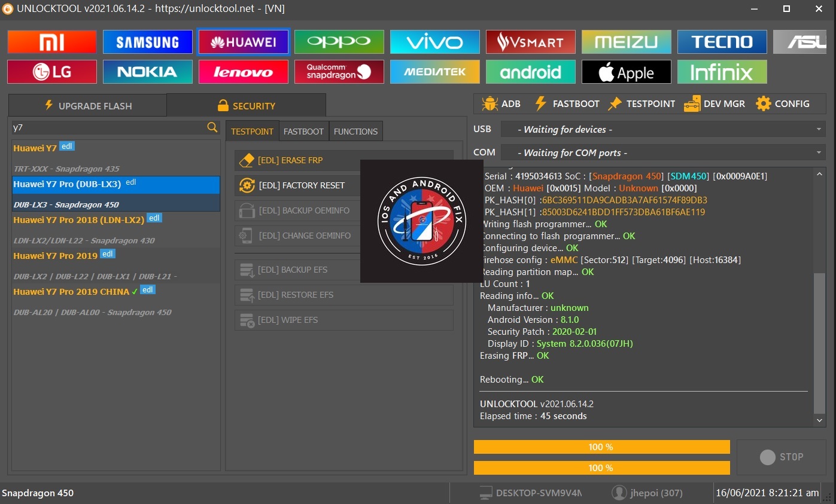This screenshot has height=504, width=836.
Task: Click the DESKTOP-SVM9V4N computer status entry
Action: (530, 493)
